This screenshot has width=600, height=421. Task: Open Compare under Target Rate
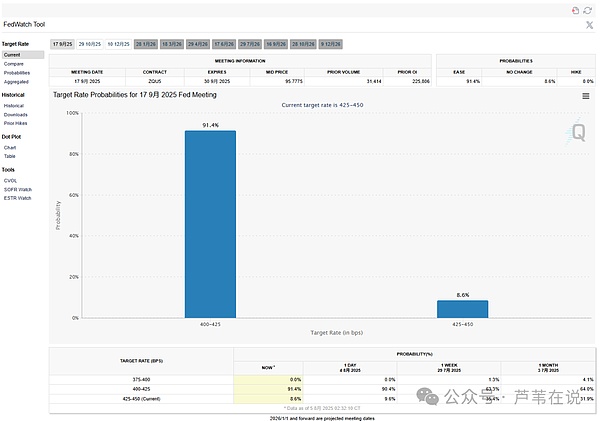[13, 63]
